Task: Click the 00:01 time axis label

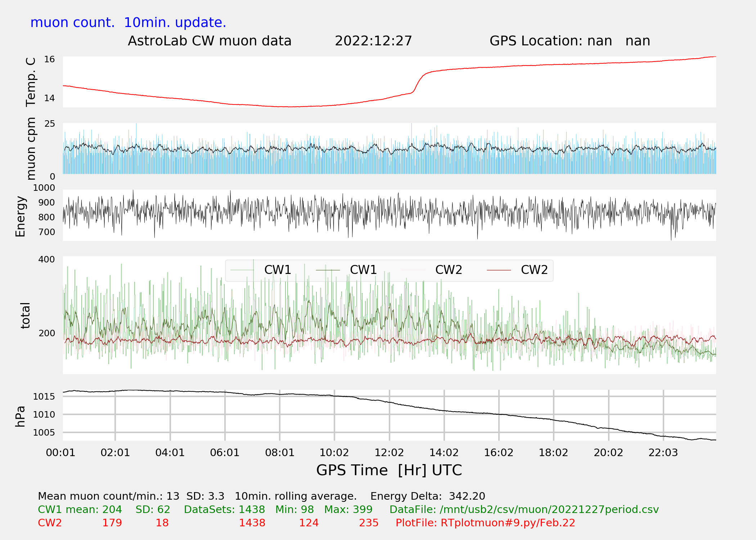Action: point(60,453)
